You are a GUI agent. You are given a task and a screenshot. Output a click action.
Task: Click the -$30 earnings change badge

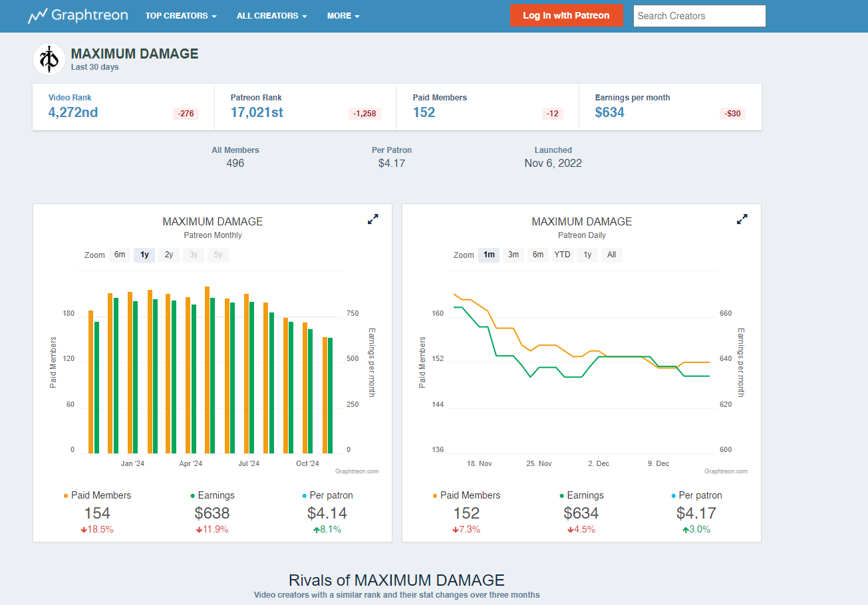point(732,114)
